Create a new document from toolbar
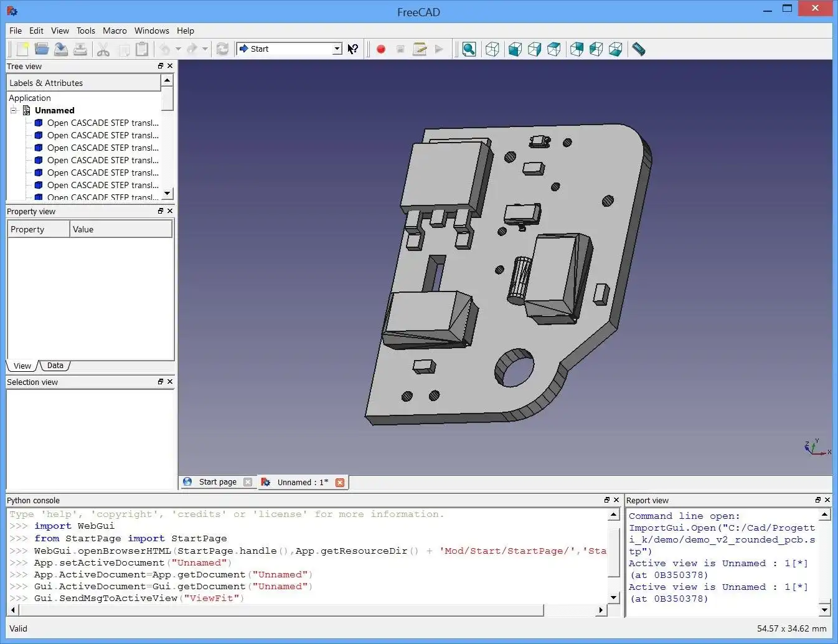 point(22,49)
